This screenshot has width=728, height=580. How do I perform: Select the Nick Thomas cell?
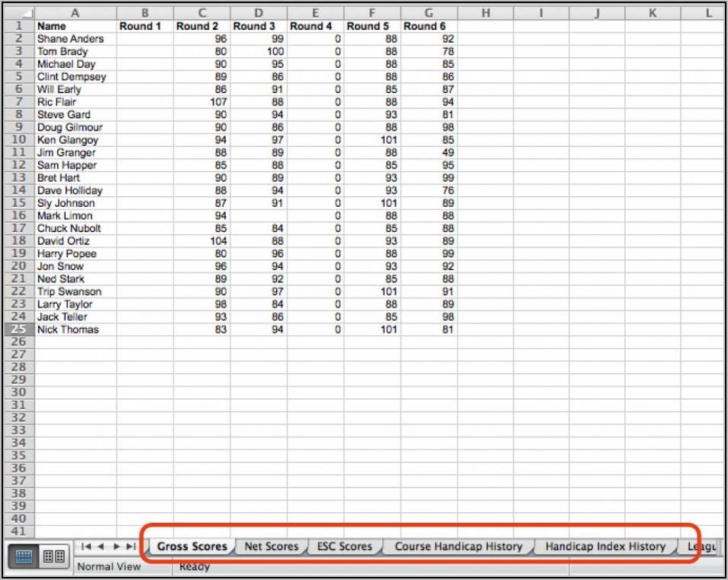(76, 329)
